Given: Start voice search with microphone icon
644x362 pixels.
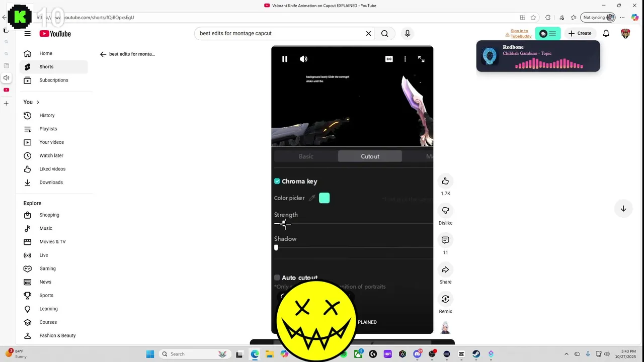Looking at the screenshot, I should (x=408, y=33).
